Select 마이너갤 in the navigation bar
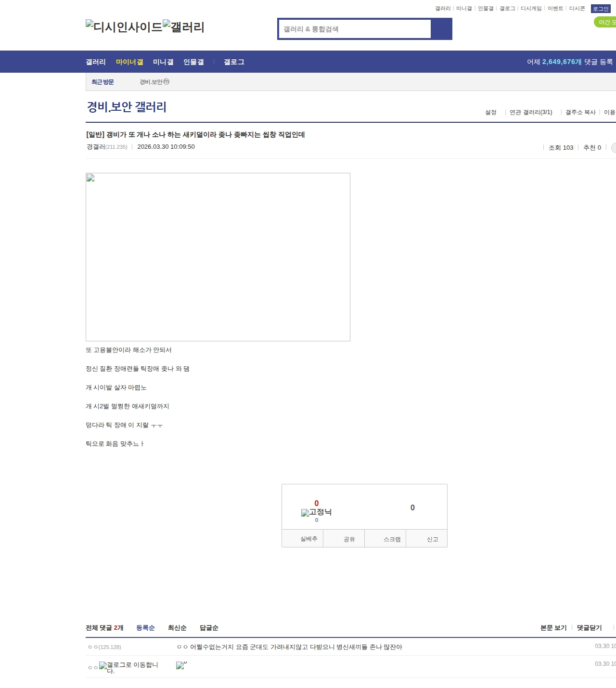Viewport: 616px width, 688px height. [x=129, y=62]
